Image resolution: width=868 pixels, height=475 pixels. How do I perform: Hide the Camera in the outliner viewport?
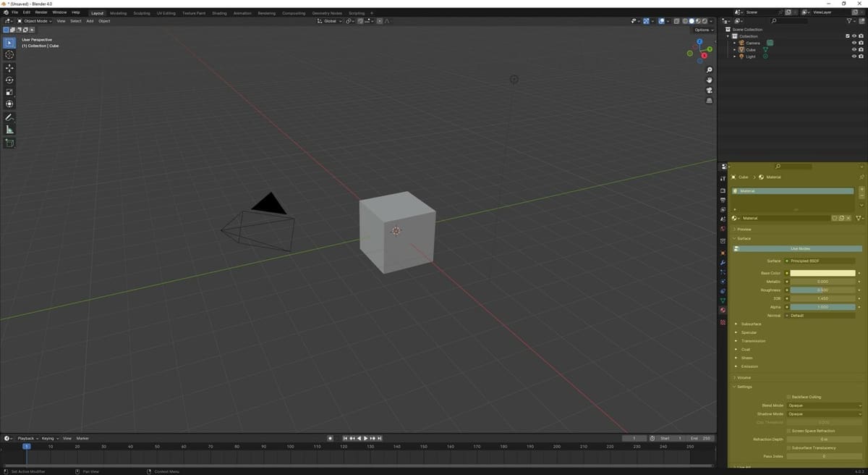(854, 43)
